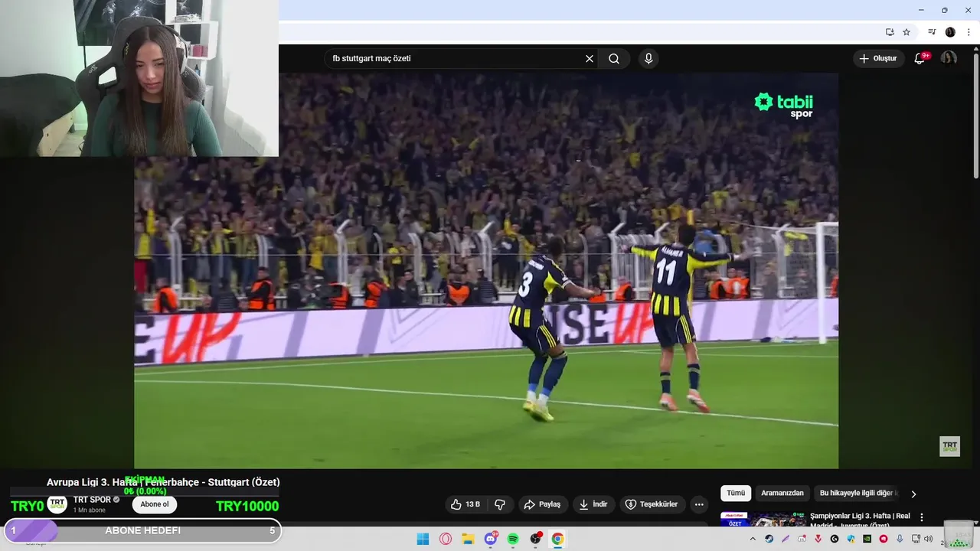Image resolution: width=980 pixels, height=551 pixels.
Task: Minimize the Chrome window
Action: (921, 10)
